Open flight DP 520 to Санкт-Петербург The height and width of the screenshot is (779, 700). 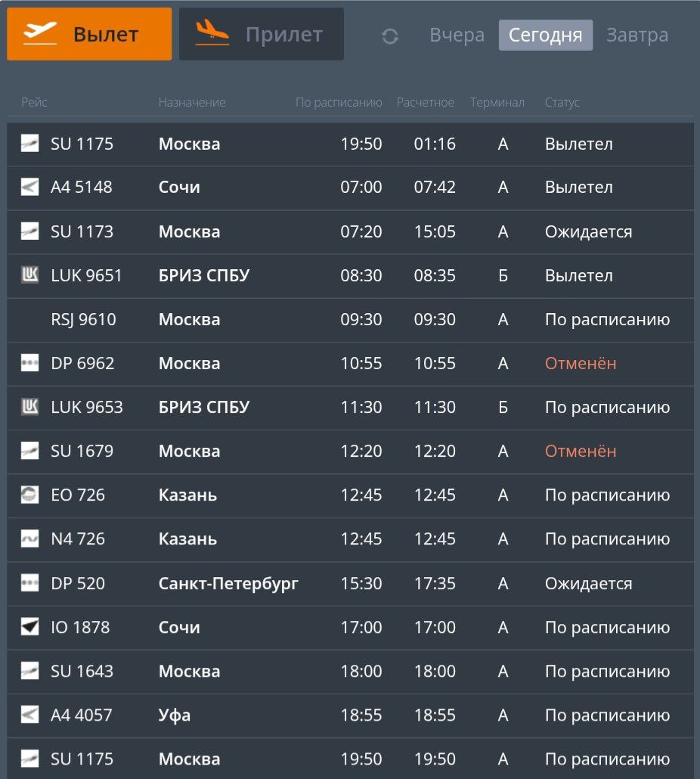click(350, 583)
